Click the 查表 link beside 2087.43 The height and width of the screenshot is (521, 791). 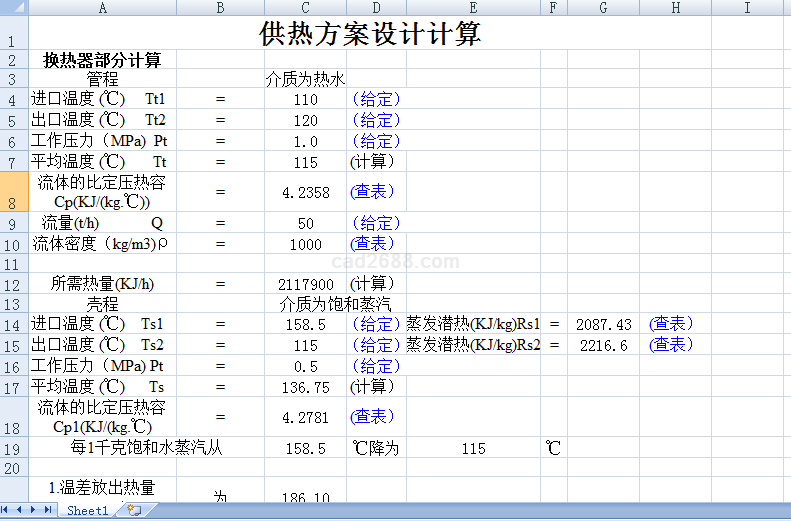click(x=671, y=324)
